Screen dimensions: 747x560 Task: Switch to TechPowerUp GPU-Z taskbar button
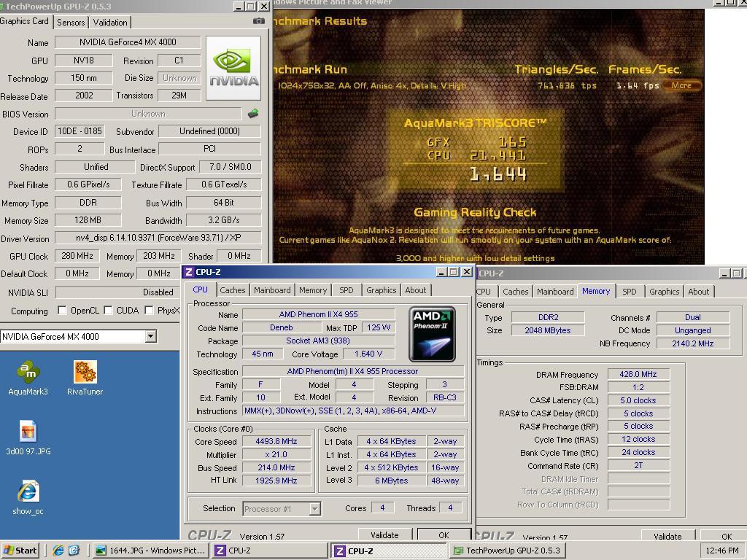508,551
